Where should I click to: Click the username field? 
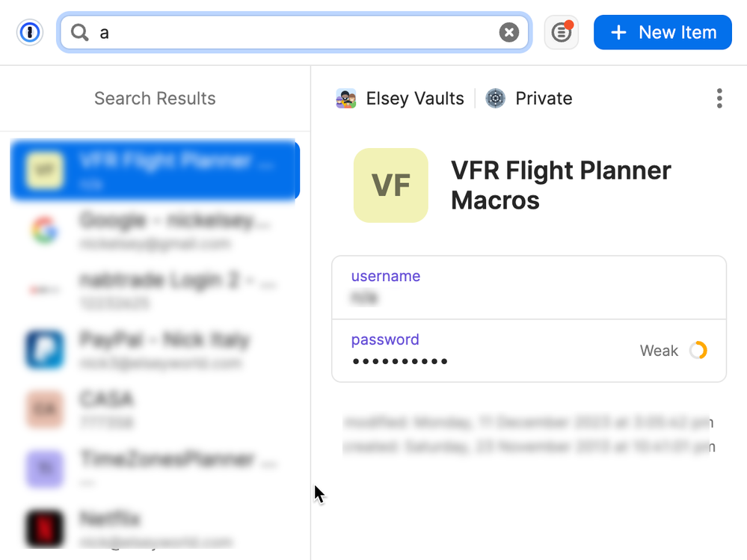(529, 288)
